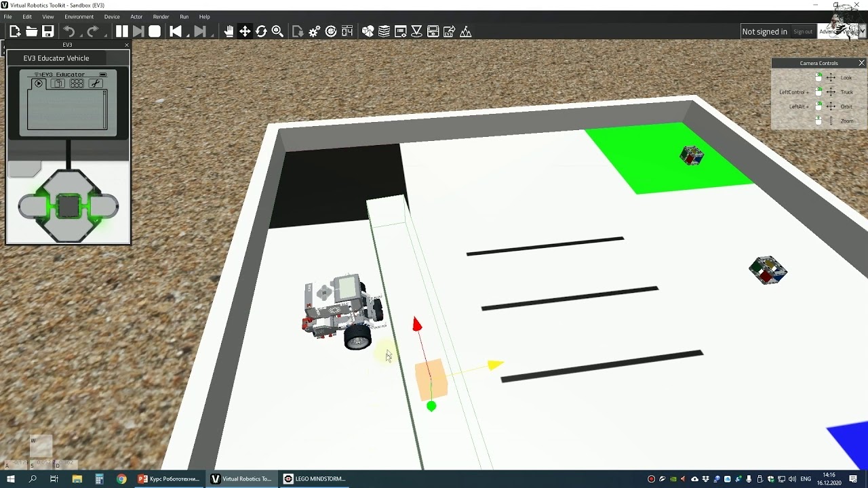Open Google Chrome from taskbar

tap(121, 479)
